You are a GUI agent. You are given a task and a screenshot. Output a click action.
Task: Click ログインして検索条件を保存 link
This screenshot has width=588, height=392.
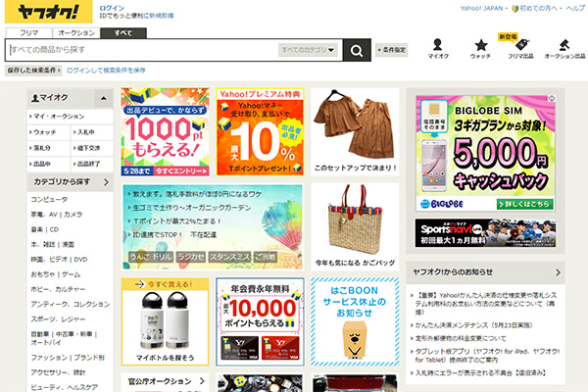point(106,71)
